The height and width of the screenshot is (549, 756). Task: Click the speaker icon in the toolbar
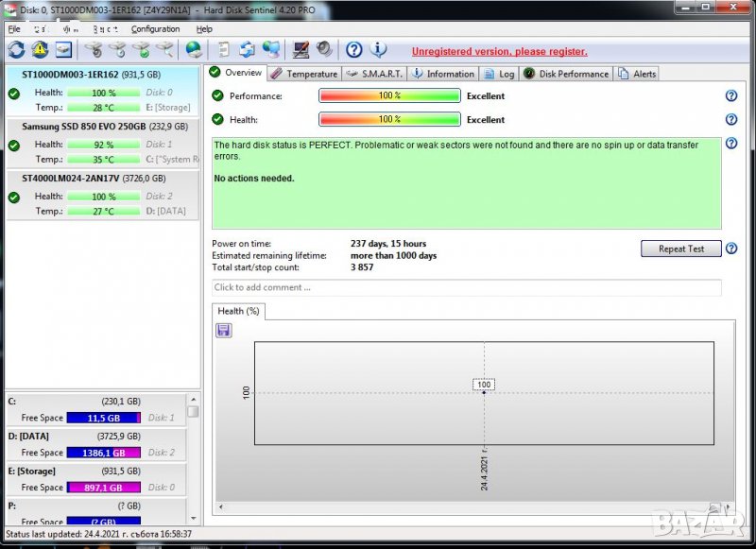tap(324, 50)
